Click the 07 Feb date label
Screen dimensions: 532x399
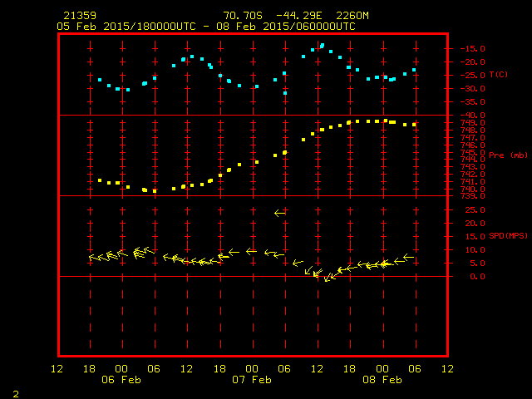click(x=252, y=380)
